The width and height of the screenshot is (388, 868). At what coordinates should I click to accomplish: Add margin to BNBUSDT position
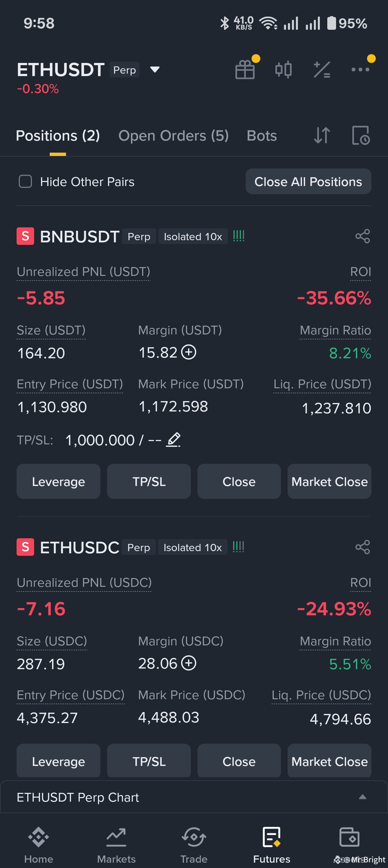click(x=189, y=353)
